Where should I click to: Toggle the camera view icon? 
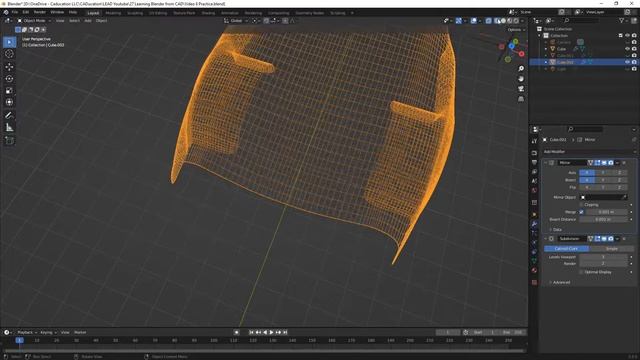tap(521, 89)
